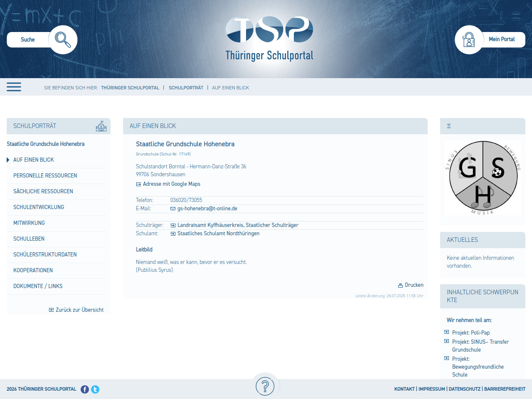
Task: Click the Thüringer Schulportal logo
Action: click(x=269, y=39)
